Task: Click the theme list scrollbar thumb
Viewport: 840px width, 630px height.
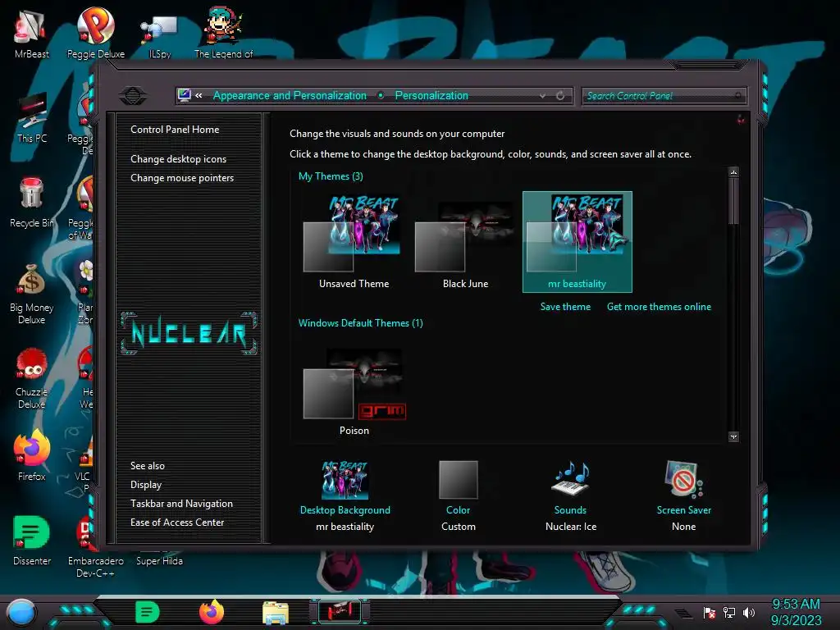Action: pos(734,201)
